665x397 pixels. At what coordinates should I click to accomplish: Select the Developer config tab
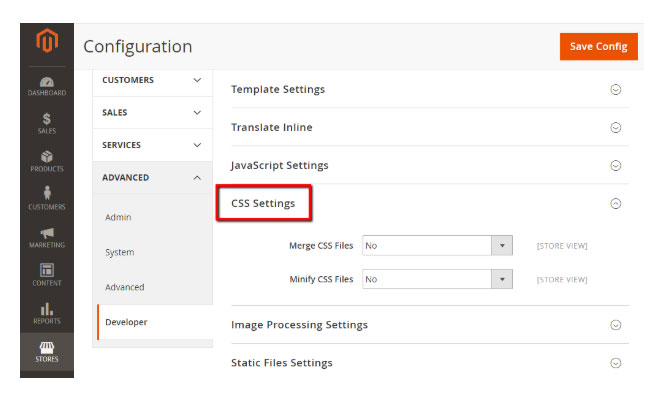[155, 322]
